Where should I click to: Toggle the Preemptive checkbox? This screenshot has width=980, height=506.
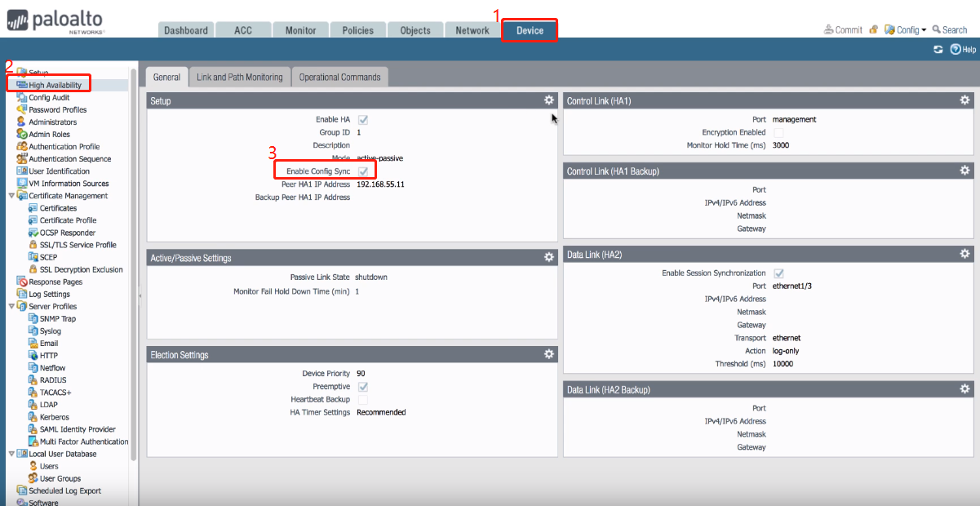[x=363, y=387]
